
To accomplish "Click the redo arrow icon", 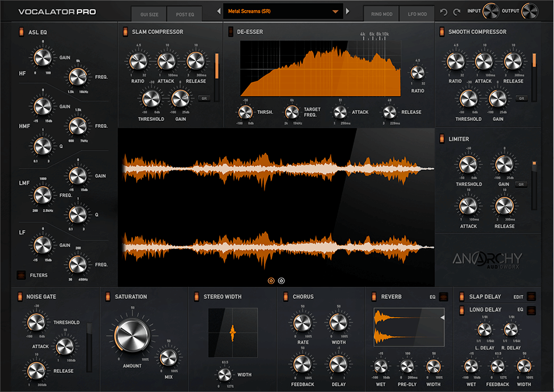I will (x=457, y=12).
